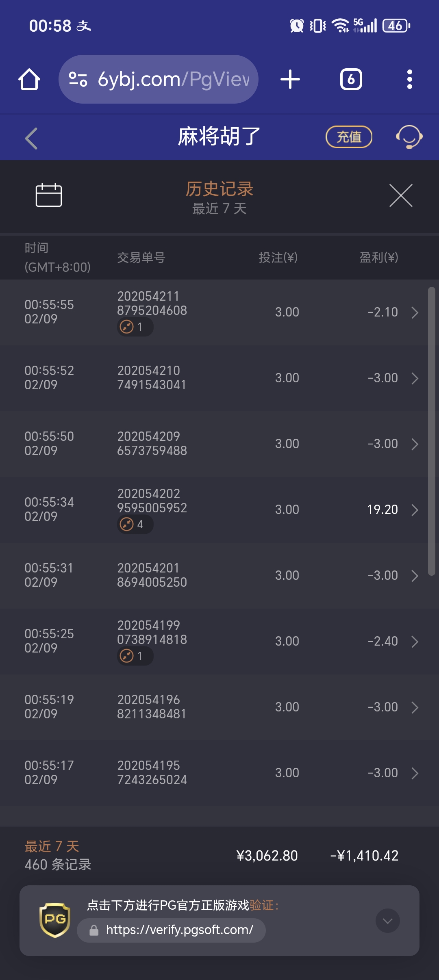Open the tab switcher showing 6 tabs
The image size is (439, 980).
pos(351,79)
